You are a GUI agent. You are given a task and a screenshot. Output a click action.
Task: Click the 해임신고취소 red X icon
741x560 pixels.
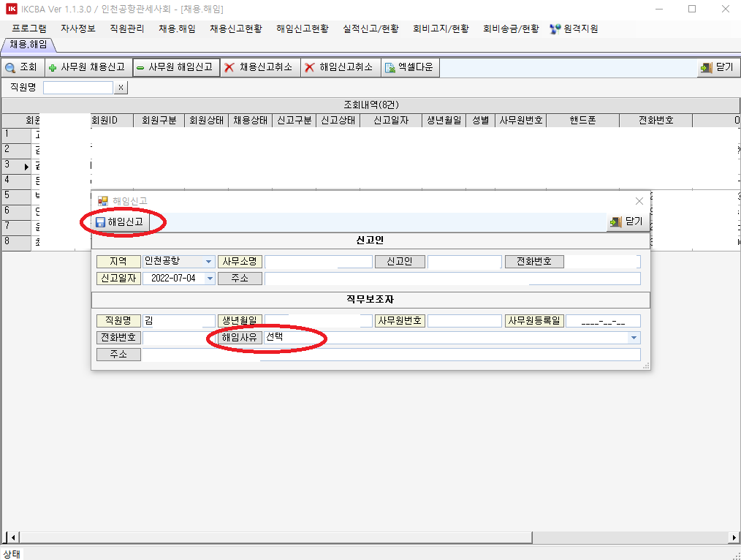coord(310,67)
